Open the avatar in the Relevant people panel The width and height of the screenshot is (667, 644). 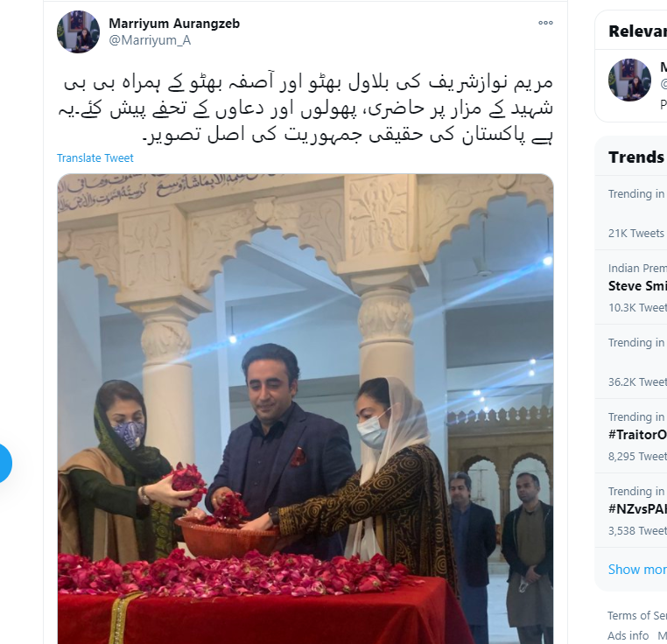pyautogui.click(x=629, y=80)
